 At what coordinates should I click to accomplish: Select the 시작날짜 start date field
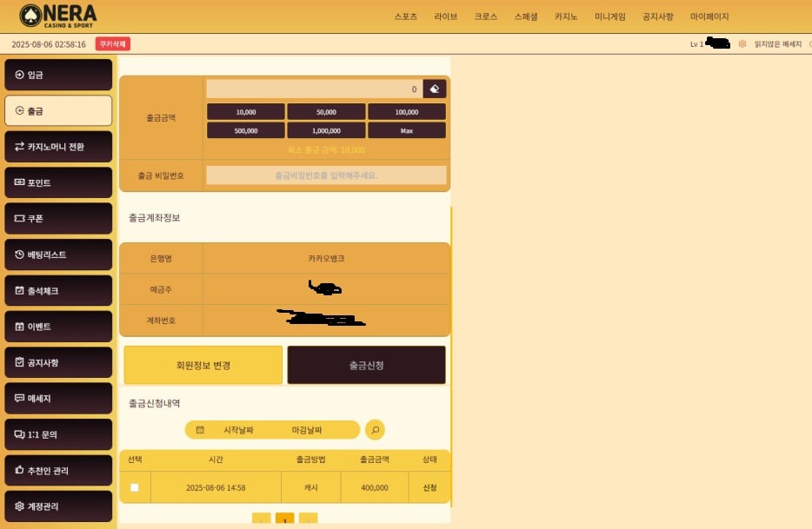238,430
